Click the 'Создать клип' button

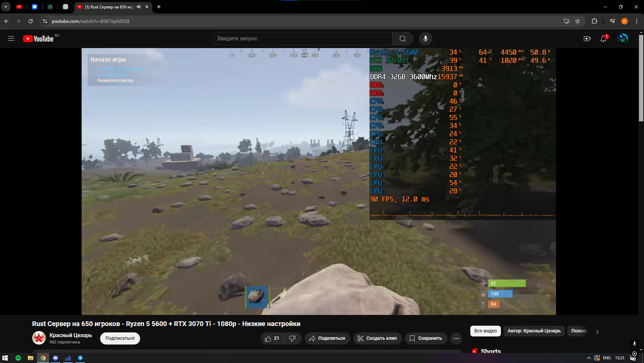click(x=377, y=338)
